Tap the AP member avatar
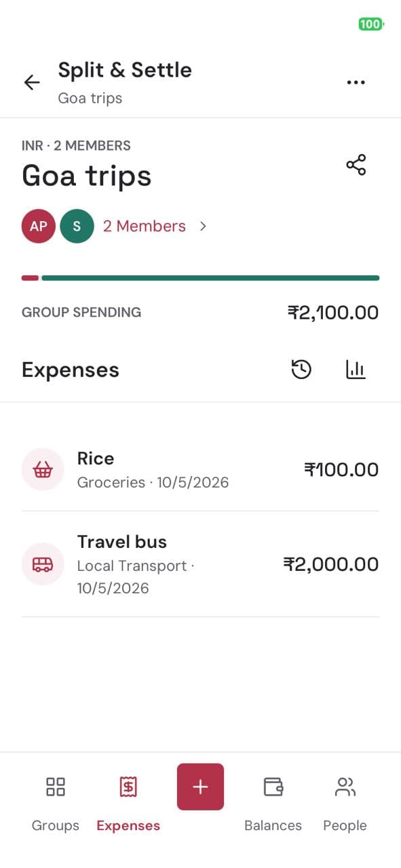The width and height of the screenshot is (401, 868). pos(39,226)
